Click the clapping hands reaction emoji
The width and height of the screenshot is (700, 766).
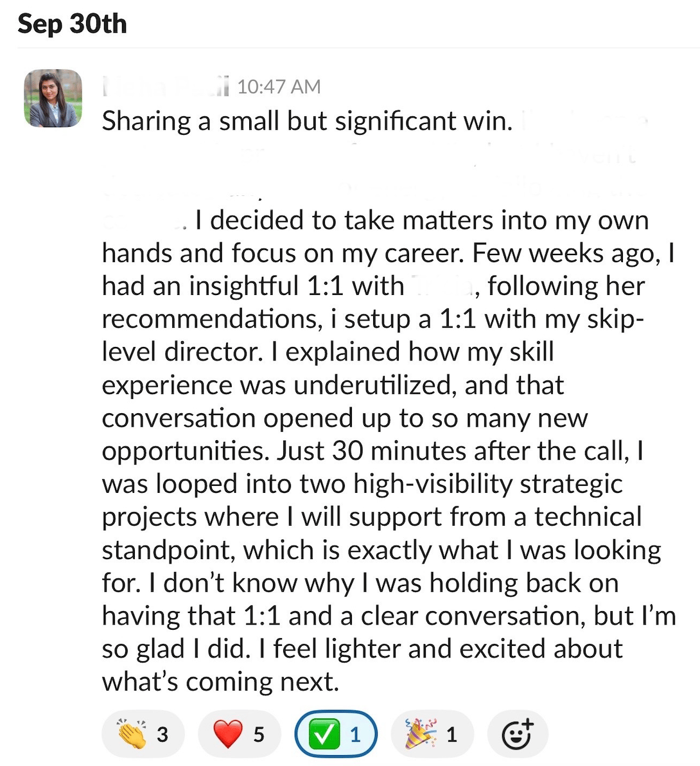click(132, 734)
